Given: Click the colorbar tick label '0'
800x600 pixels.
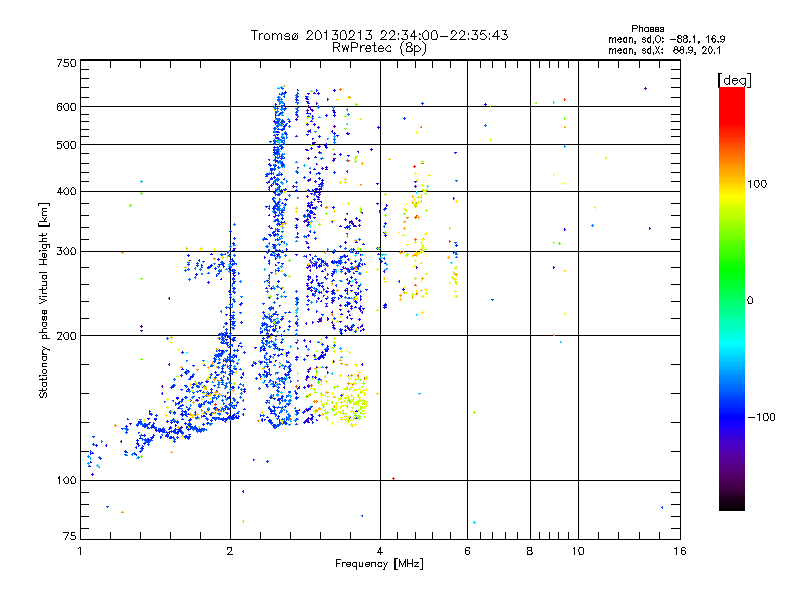Looking at the screenshot, I should [750, 301].
